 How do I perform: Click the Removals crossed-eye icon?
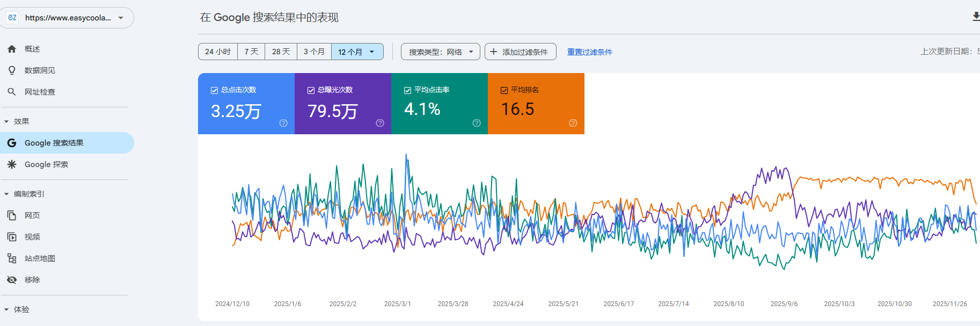[x=12, y=280]
